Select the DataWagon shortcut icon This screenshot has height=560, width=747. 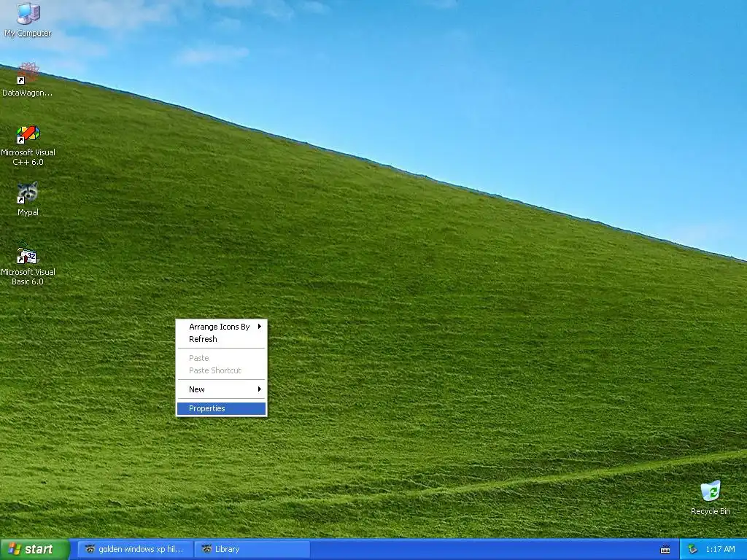[28, 79]
